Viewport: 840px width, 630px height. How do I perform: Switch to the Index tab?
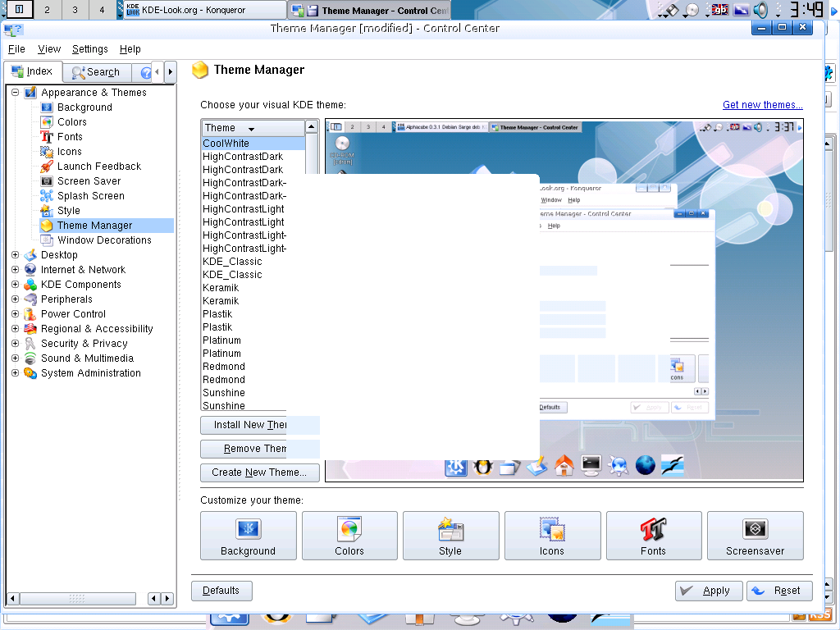pos(33,71)
